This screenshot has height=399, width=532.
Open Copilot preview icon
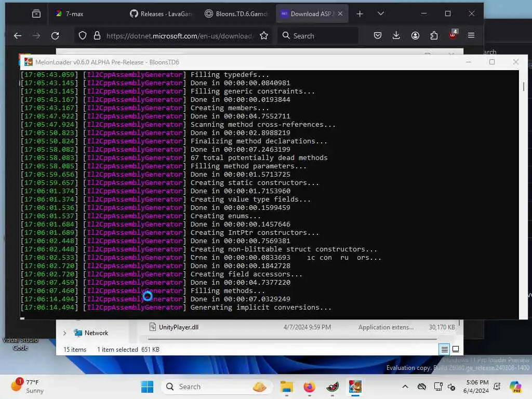click(515, 387)
